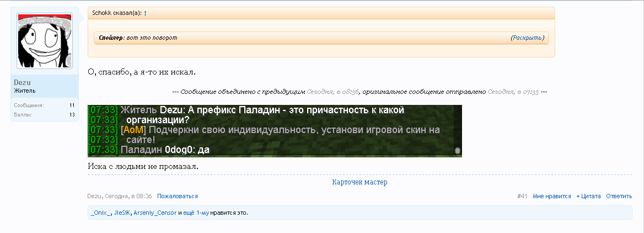Open the Arseniy_Censor profile in the likes list
The image size is (644, 233).
[x=155, y=213]
